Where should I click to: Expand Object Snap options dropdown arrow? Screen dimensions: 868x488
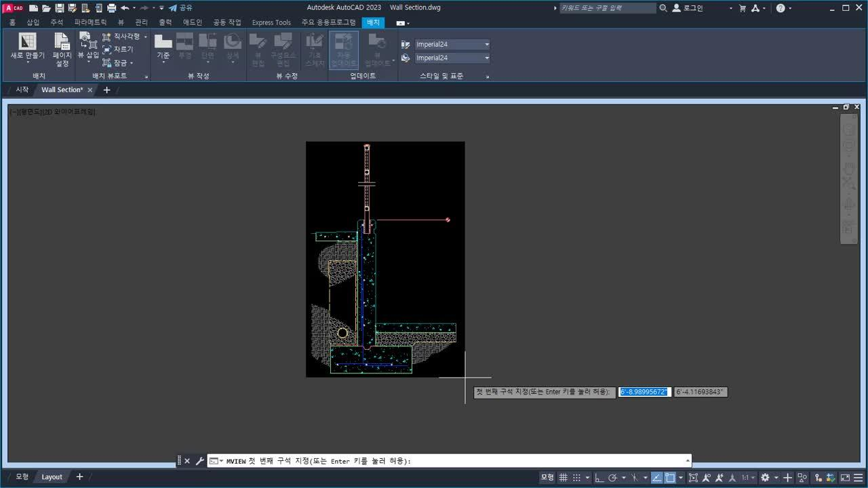coord(681,477)
